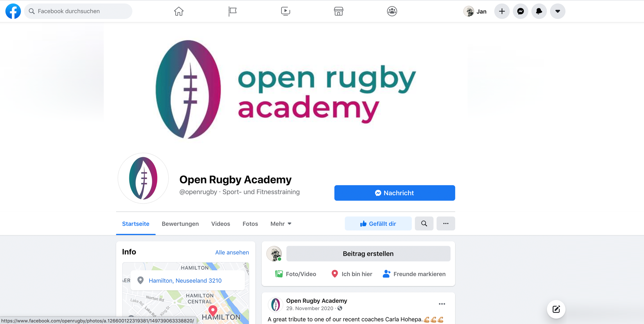Open the Pages flag icon
This screenshot has width=644, height=324.
[x=232, y=11]
